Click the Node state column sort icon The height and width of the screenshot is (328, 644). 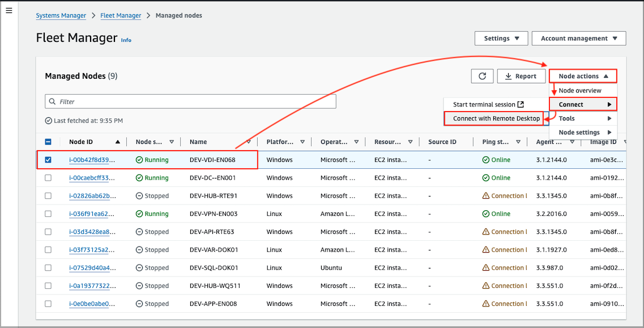(x=172, y=142)
